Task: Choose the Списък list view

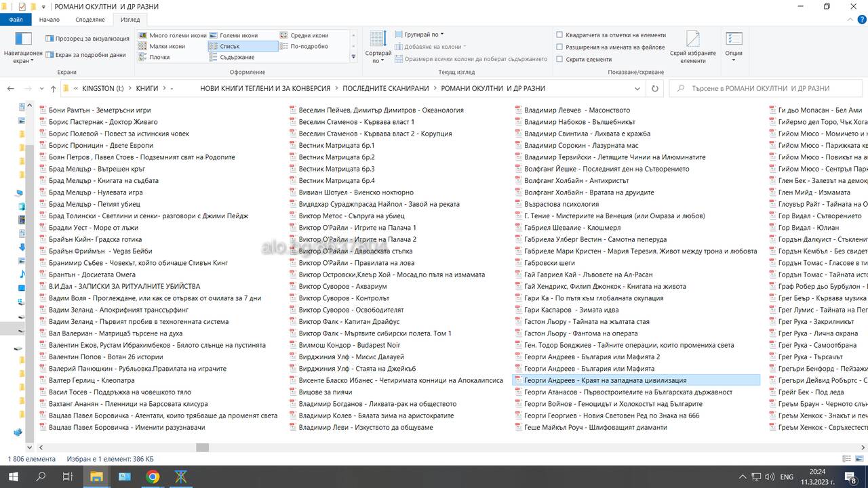Action: point(243,46)
